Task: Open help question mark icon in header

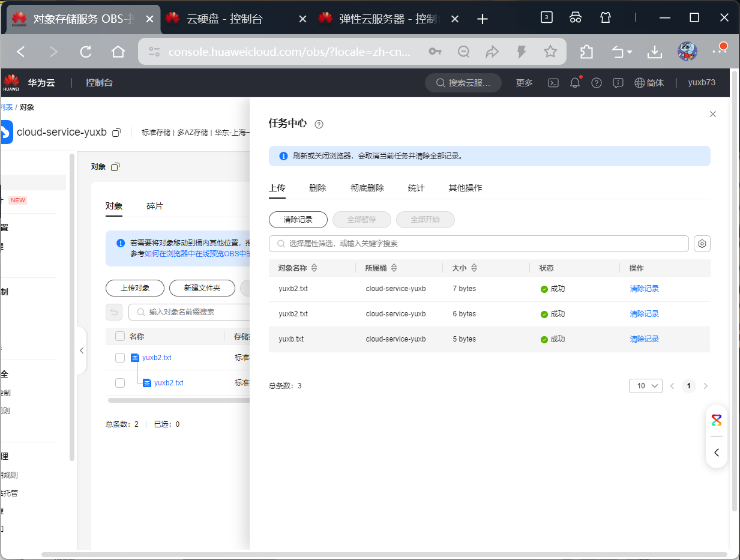Action: [596, 83]
